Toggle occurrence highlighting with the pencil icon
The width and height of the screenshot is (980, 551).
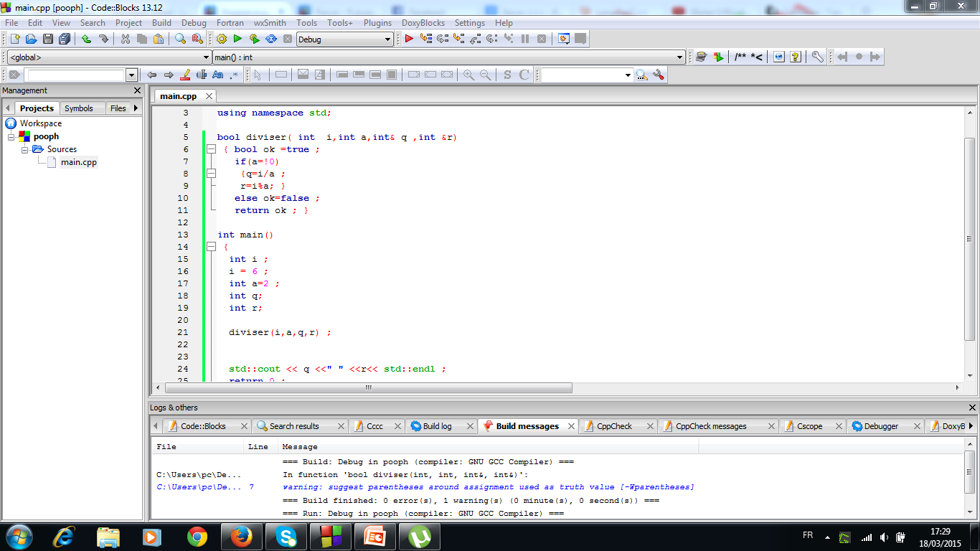pos(185,74)
